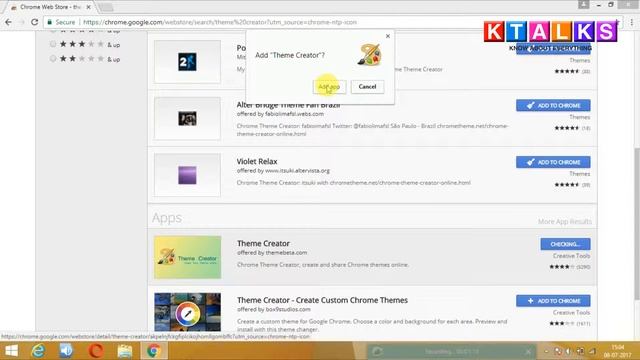Screen dimensions: 640x360
Task: Click the address bar URL
Action: (220, 22)
